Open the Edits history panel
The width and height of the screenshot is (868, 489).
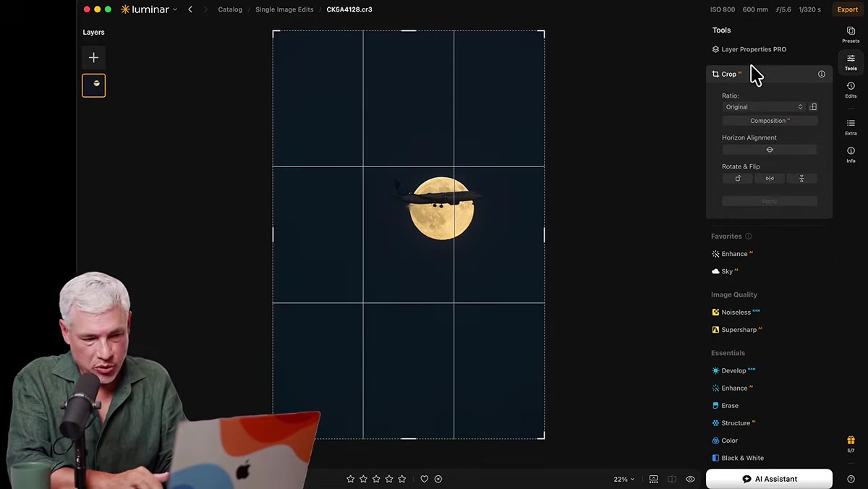coord(851,90)
